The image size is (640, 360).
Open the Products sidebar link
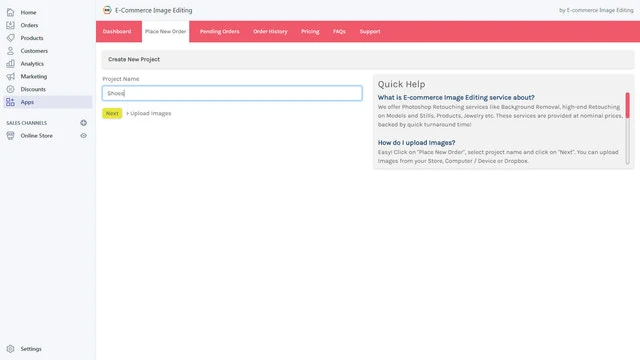pos(32,38)
